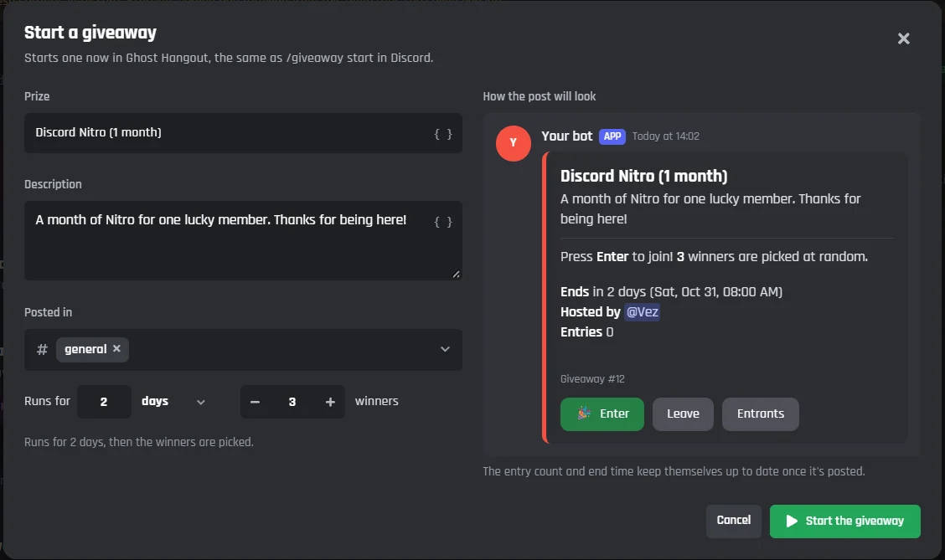
Task: Click the Today at 14:02 timestamp
Action: (666, 136)
